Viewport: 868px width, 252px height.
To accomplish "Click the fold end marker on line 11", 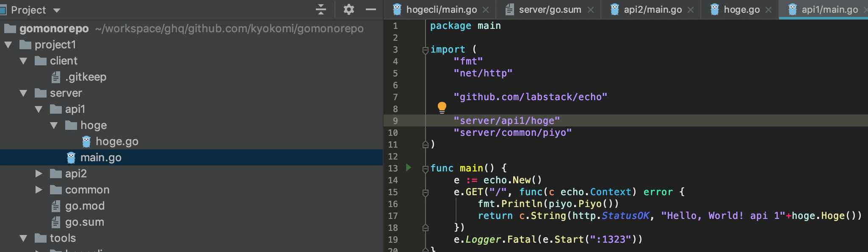I will (425, 145).
